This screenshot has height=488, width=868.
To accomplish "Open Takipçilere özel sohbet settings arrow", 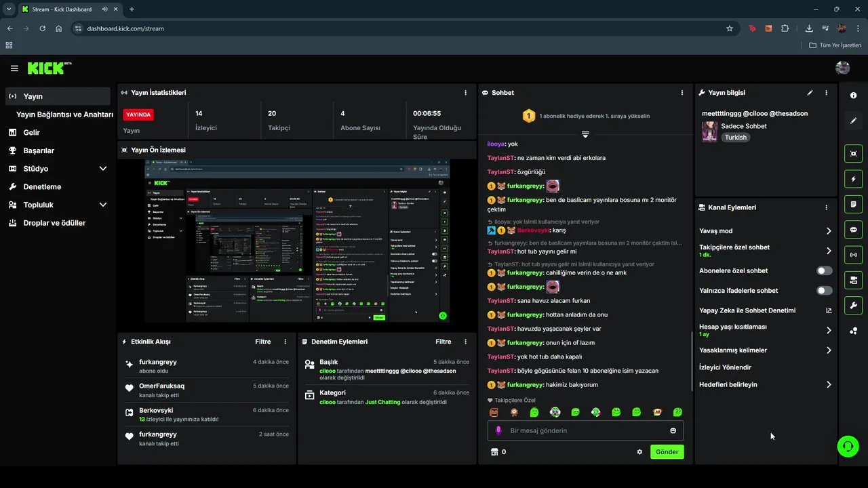I will pyautogui.click(x=829, y=251).
